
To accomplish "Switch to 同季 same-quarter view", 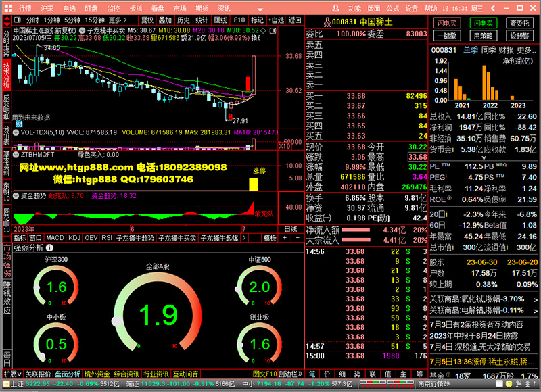I will [488, 50].
